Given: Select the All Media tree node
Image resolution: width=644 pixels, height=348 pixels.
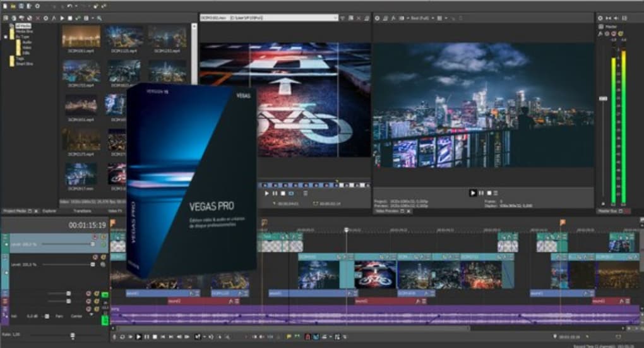Looking at the screenshot, I should (x=23, y=26).
